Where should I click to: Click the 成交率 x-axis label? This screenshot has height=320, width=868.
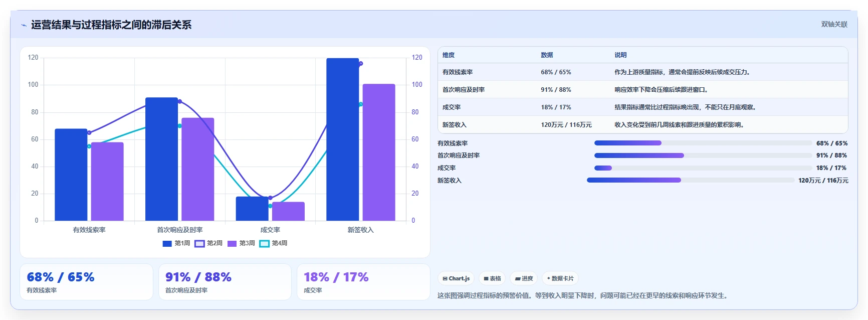coord(270,230)
